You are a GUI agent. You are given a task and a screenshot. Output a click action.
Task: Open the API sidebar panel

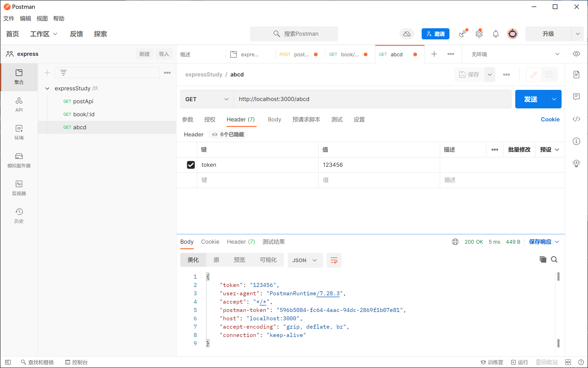tap(19, 105)
